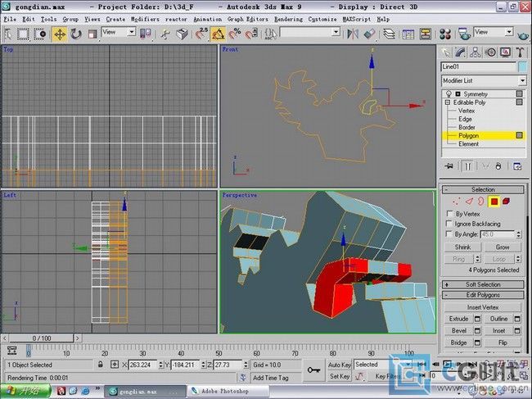This screenshot has width=532, height=399.
Task: Switch to the Motion command panel
Action: (490, 52)
